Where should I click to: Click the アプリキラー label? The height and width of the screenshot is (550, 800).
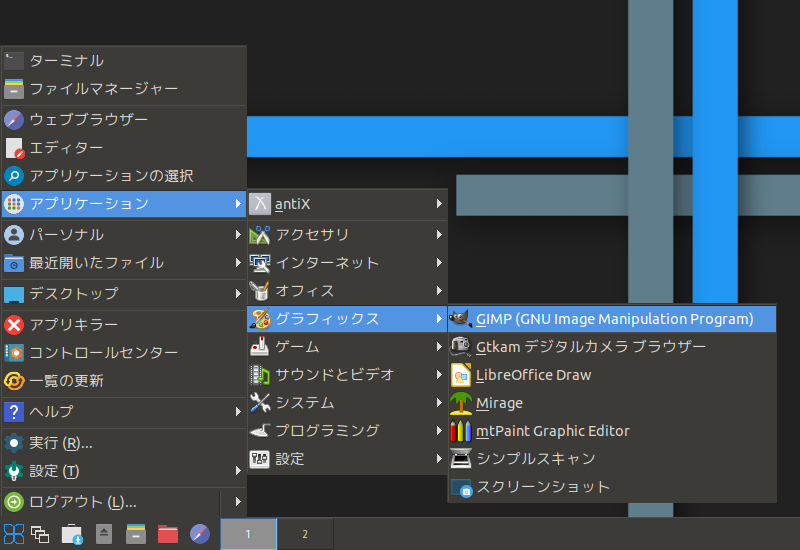(74, 324)
